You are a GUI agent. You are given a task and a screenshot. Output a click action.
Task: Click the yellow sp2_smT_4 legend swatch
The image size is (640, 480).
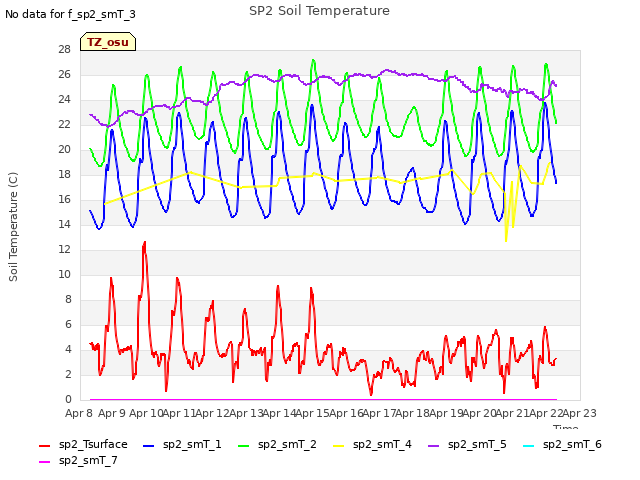[x=338, y=446]
